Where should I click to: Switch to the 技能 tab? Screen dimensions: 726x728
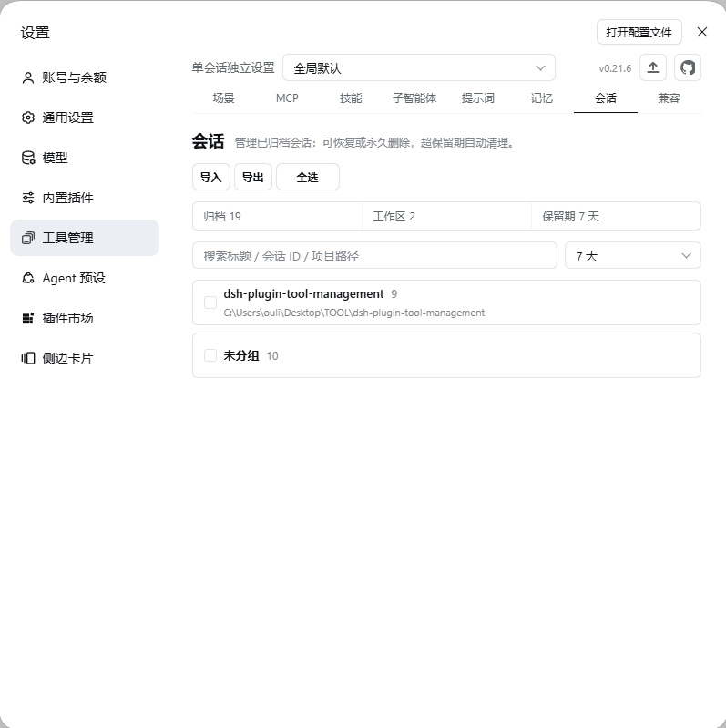click(x=351, y=98)
